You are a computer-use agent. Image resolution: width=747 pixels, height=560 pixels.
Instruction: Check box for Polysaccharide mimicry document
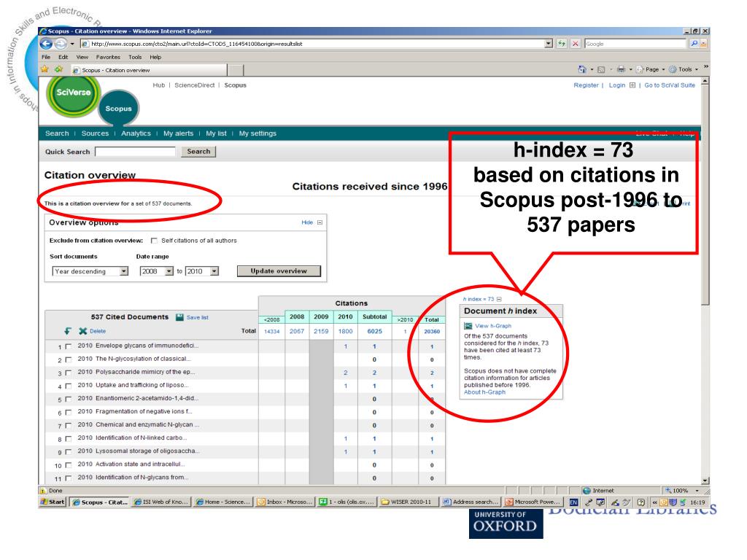(x=68, y=373)
